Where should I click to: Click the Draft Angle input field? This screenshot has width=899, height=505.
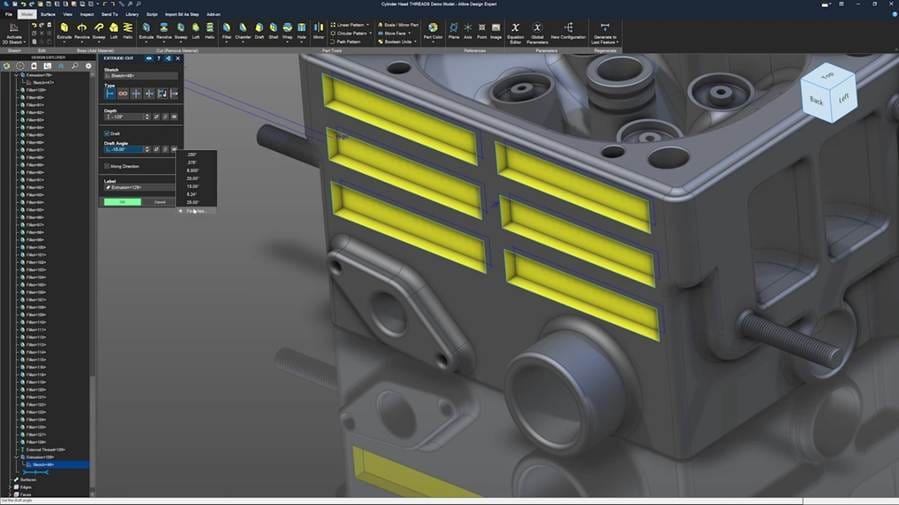pos(125,149)
